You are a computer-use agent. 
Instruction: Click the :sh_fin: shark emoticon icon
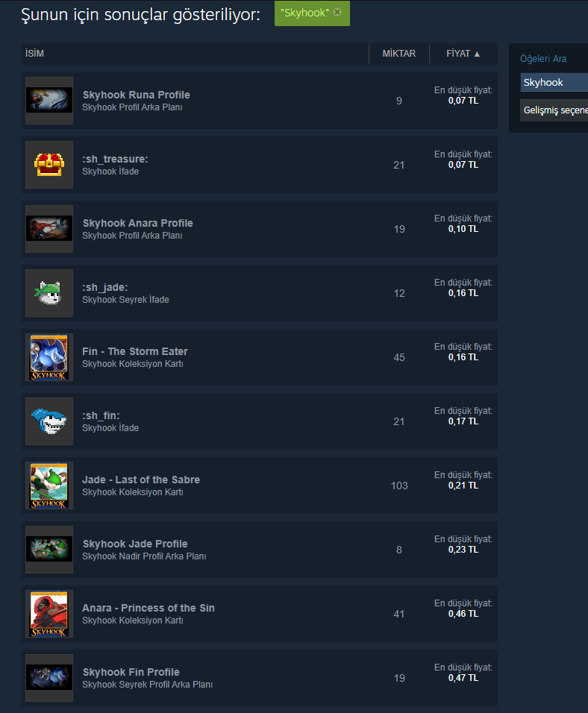tap(49, 421)
